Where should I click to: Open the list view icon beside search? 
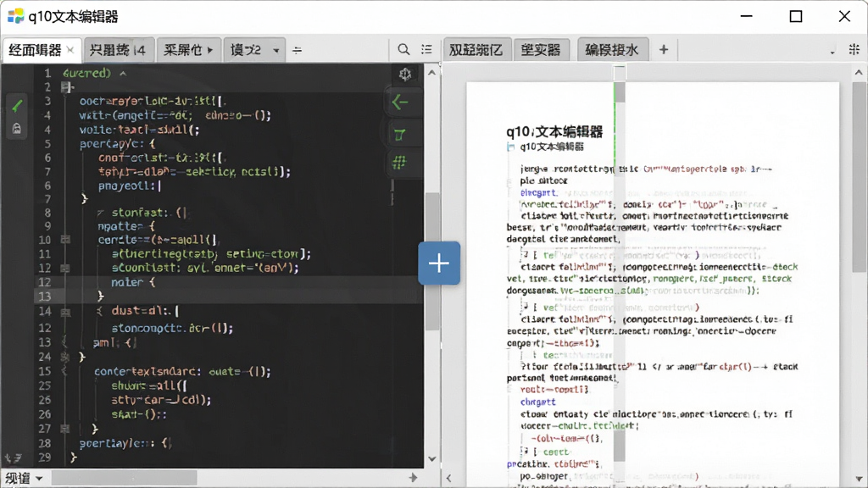426,50
